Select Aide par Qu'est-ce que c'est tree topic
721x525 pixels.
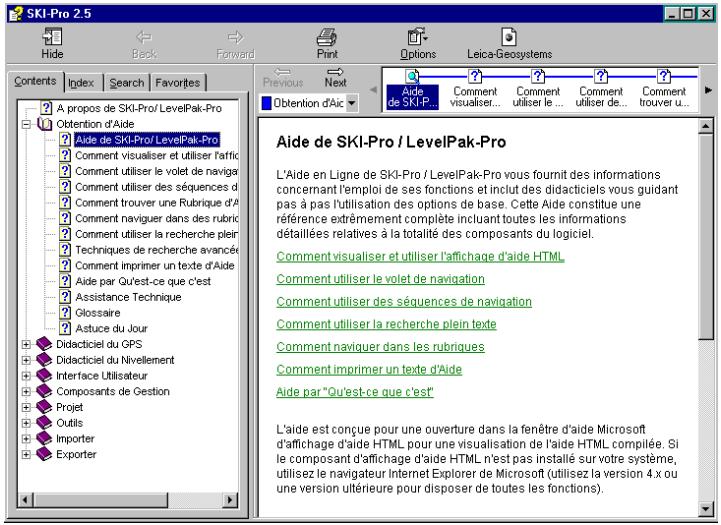(143, 281)
